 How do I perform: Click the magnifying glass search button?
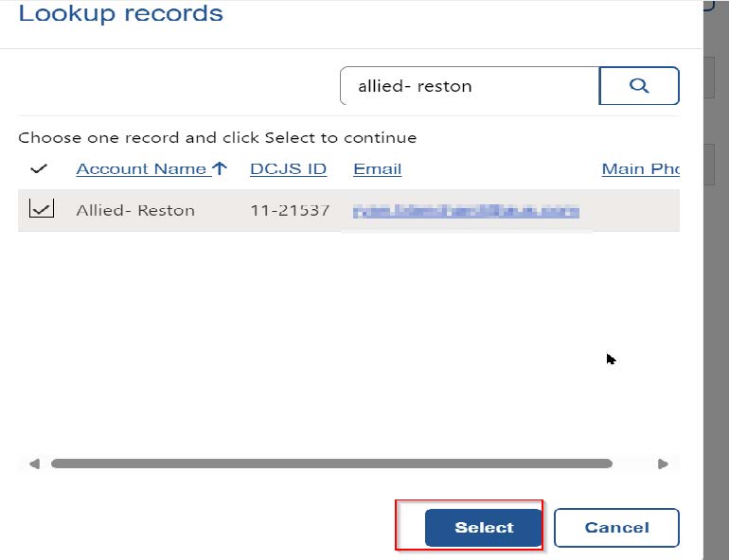(639, 86)
